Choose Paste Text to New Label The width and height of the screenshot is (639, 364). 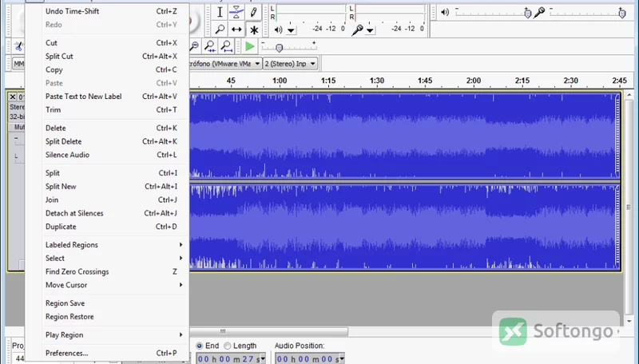[x=116, y=97]
